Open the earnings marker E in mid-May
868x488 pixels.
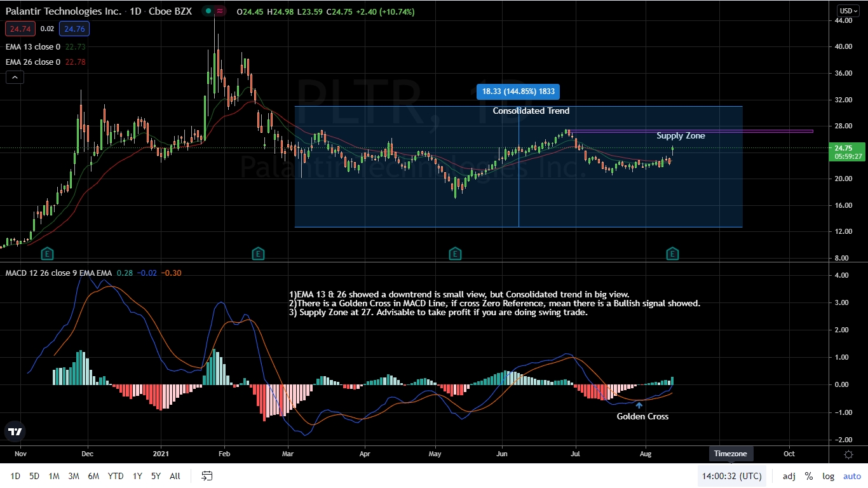pos(454,254)
